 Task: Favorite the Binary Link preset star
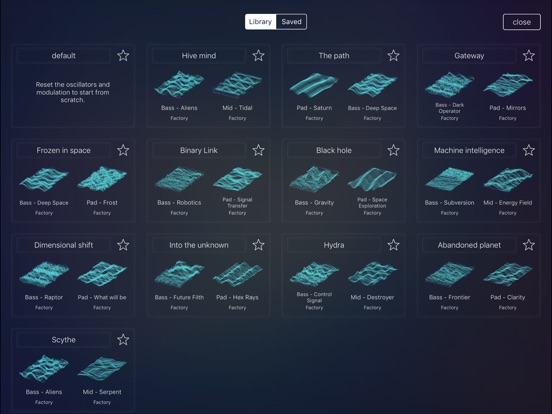point(258,150)
